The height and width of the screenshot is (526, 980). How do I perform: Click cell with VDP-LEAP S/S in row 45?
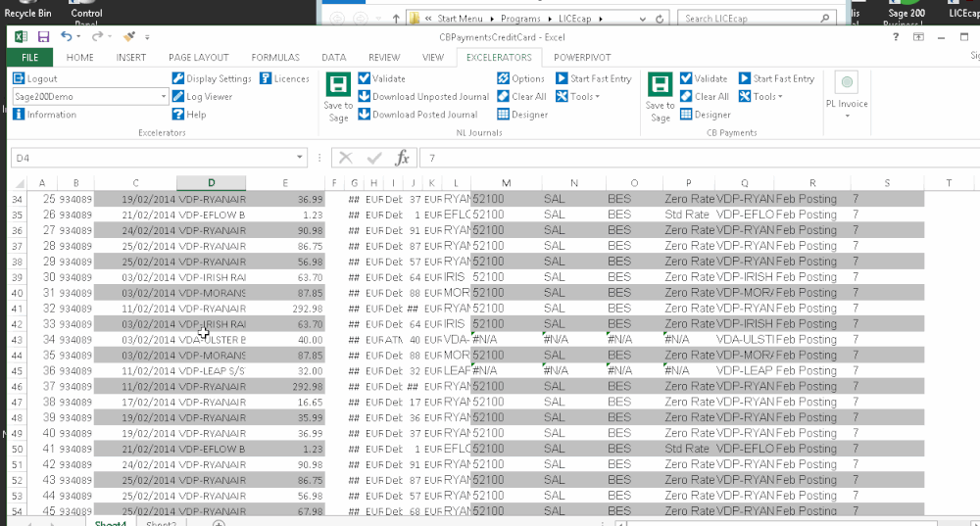pos(212,371)
